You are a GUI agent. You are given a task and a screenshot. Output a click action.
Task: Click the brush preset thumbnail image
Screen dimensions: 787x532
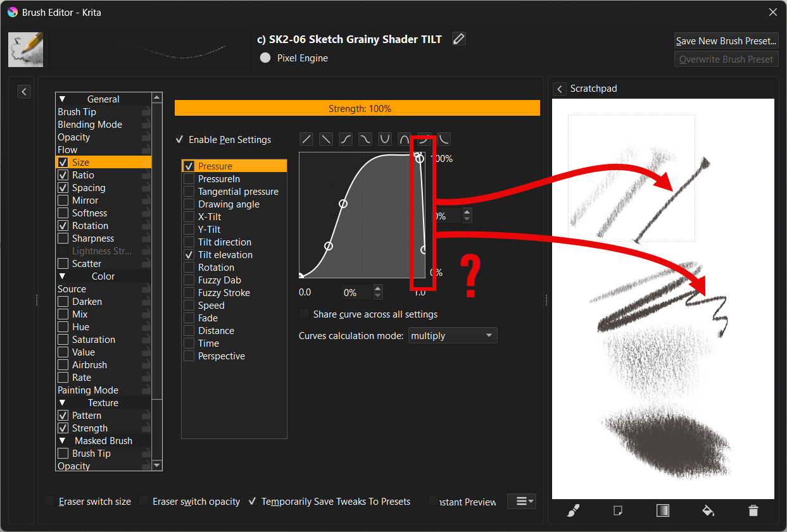pyautogui.click(x=25, y=49)
